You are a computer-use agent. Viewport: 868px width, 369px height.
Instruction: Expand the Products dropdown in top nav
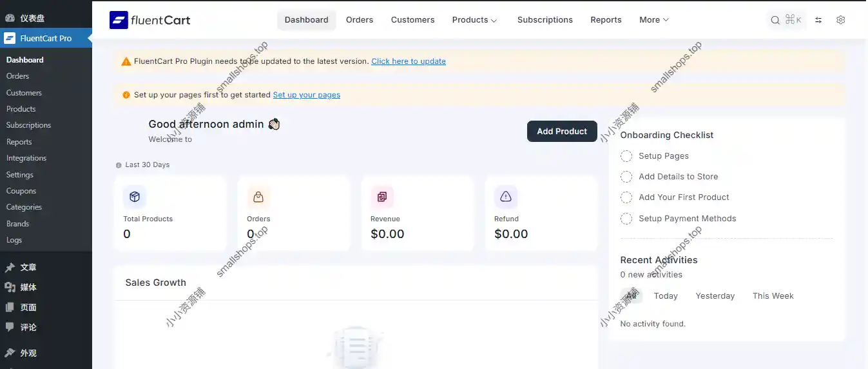click(475, 20)
